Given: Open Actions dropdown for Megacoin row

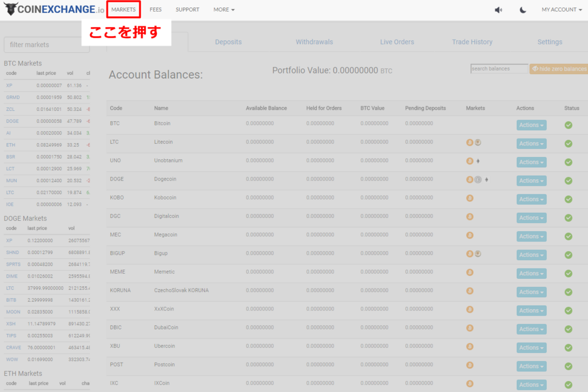Looking at the screenshot, I should (531, 236).
